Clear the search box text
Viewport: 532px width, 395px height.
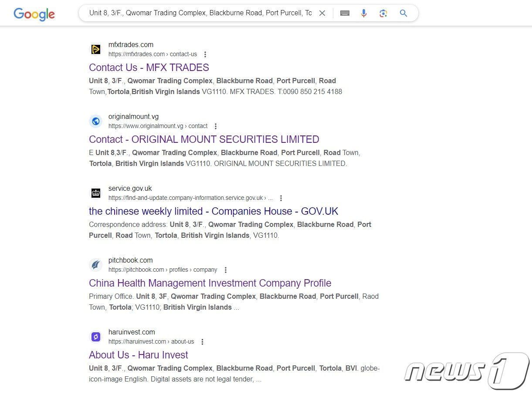[x=322, y=13]
